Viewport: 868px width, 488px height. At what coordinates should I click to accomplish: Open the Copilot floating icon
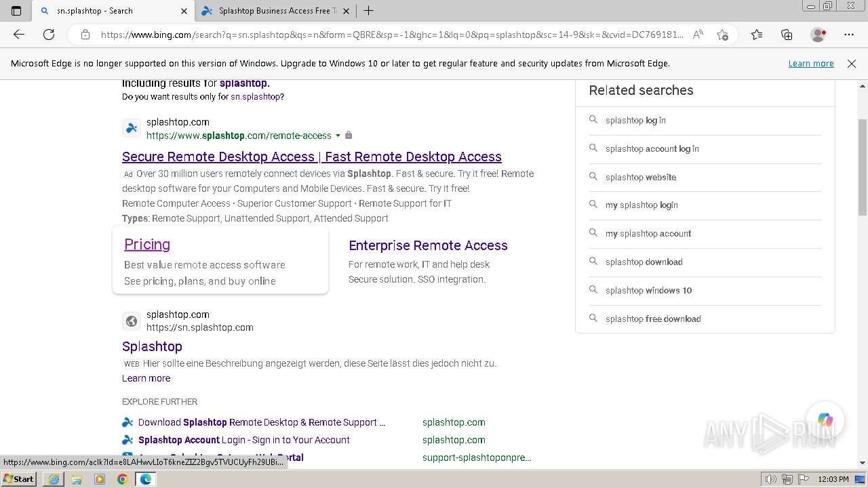pos(825,420)
